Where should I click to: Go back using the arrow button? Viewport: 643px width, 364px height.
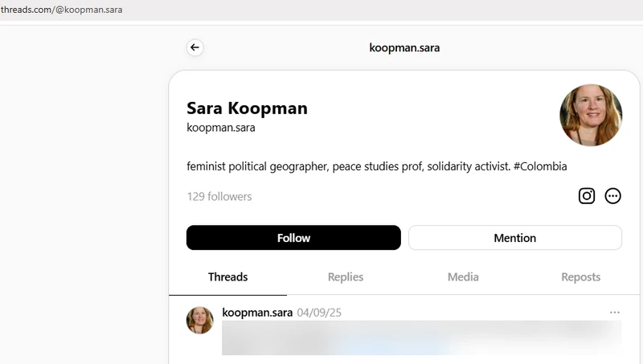click(195, 47)
